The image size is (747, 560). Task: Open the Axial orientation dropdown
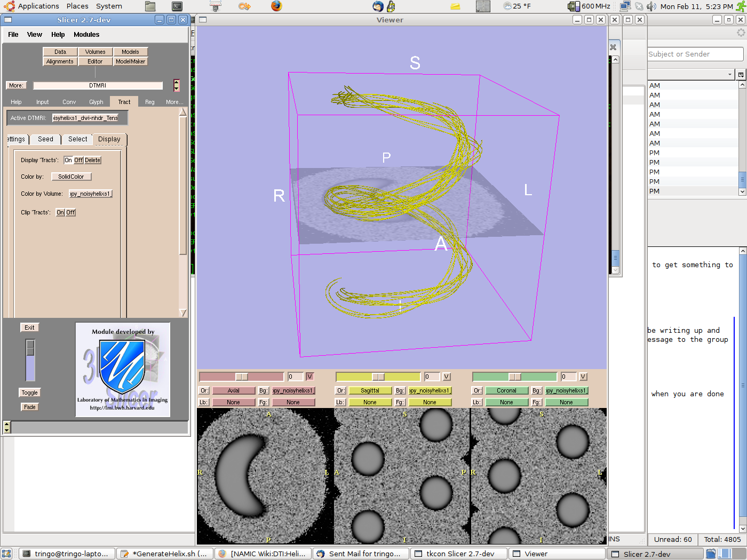click(x=233, y=390)
